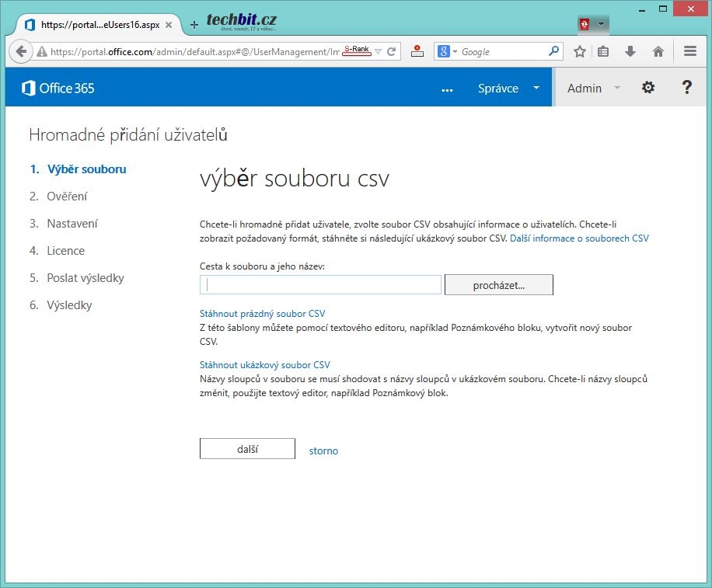
Task: Open a new browser tab
Action: click(194, 24)
